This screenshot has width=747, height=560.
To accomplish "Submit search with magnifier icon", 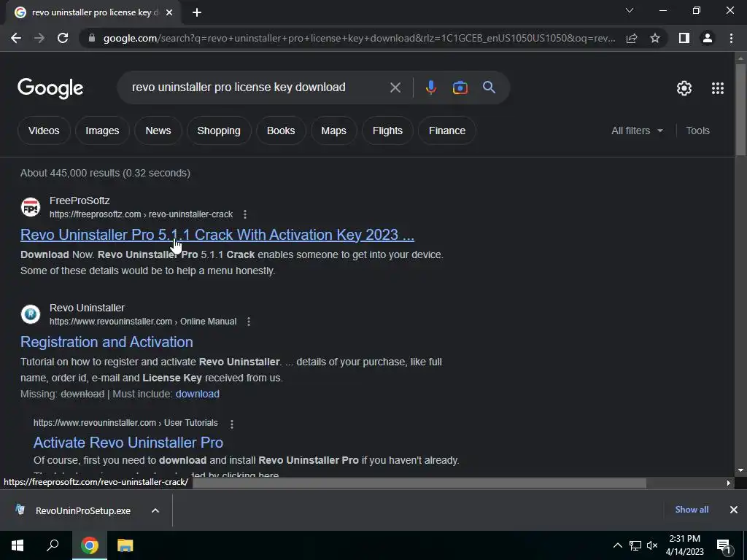I will point(489,87).
